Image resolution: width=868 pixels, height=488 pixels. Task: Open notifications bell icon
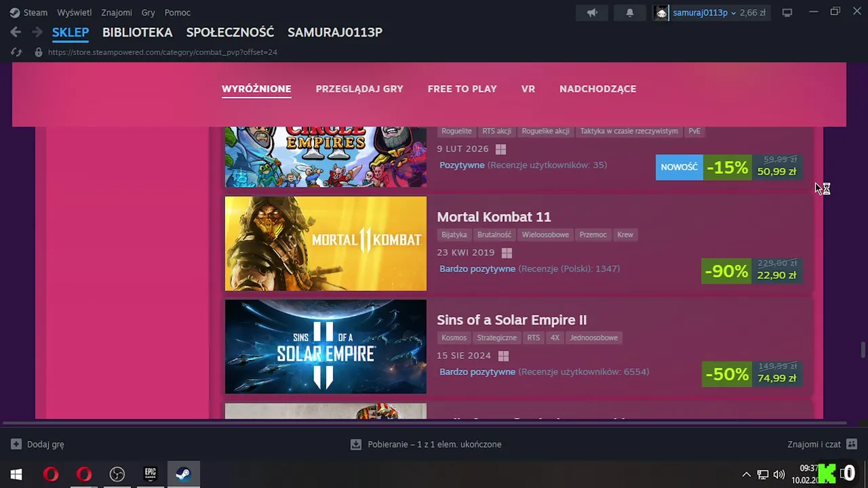(x=630, y=12)
